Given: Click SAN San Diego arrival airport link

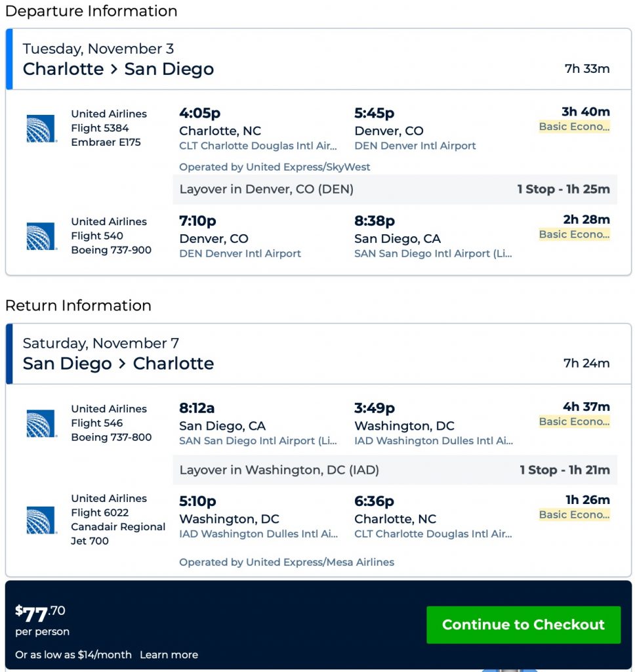Looking at the screenshot, I should pyautogui.click(x=433, y=253).
